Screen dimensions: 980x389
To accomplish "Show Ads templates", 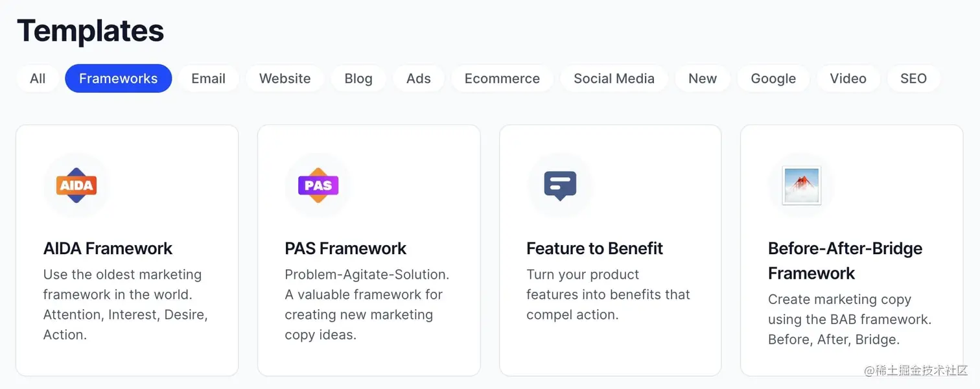I will click(x=418, y=78).
